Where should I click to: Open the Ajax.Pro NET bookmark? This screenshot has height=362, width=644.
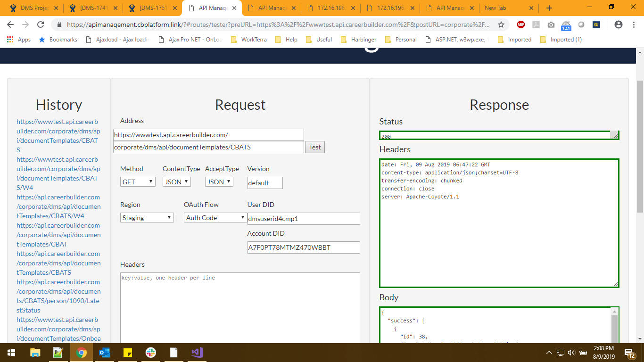pyautogui.click(x=190, y=40)
